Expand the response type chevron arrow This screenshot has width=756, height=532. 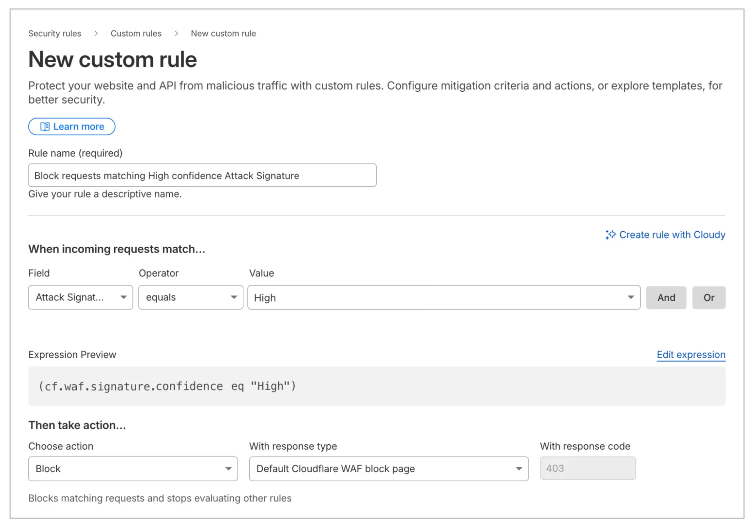tap(518, 469)
